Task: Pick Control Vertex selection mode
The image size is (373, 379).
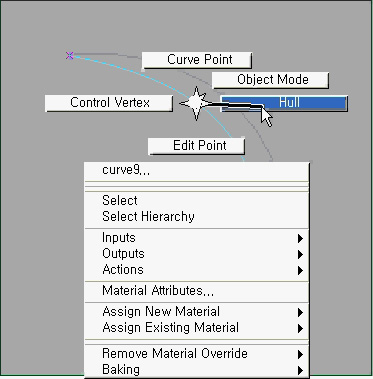Action: tap(109, 103)
